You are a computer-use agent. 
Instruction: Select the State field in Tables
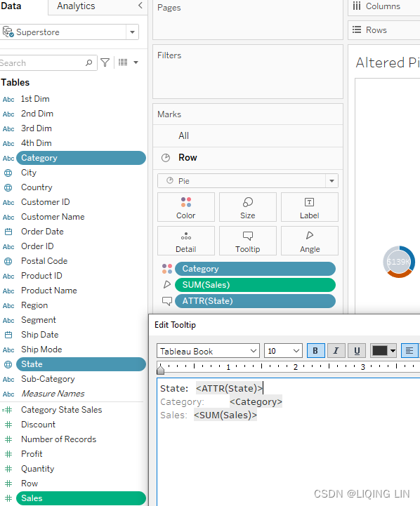(x=81, y=364)
